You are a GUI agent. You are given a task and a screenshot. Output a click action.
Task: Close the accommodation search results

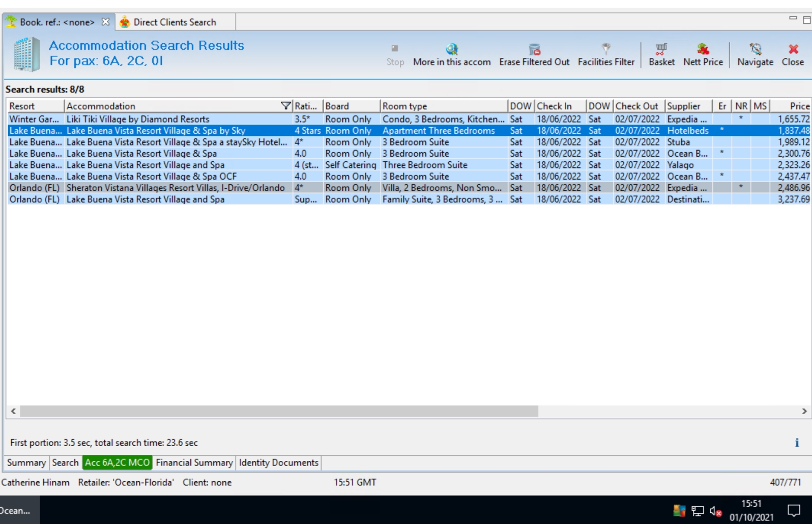pyautogui.click(x=793, y=55)
